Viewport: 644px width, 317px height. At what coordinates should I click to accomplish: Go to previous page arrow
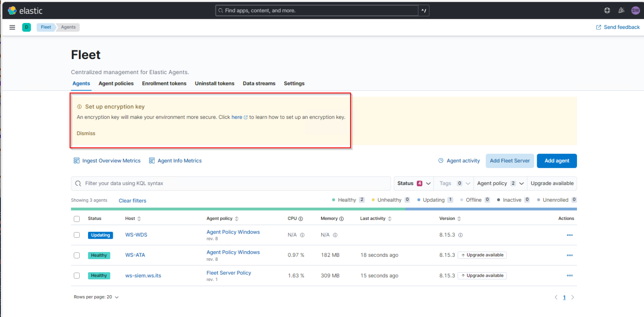point(556,298)
